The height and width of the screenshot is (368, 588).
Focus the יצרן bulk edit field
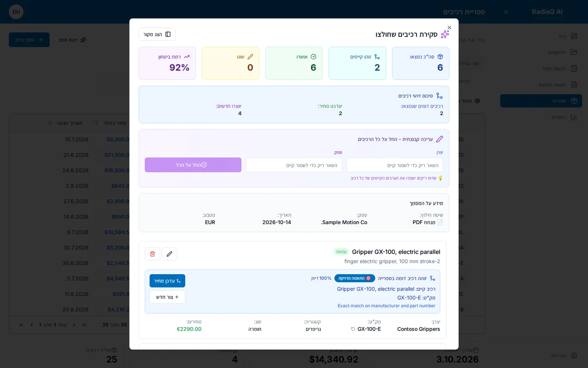395,165
